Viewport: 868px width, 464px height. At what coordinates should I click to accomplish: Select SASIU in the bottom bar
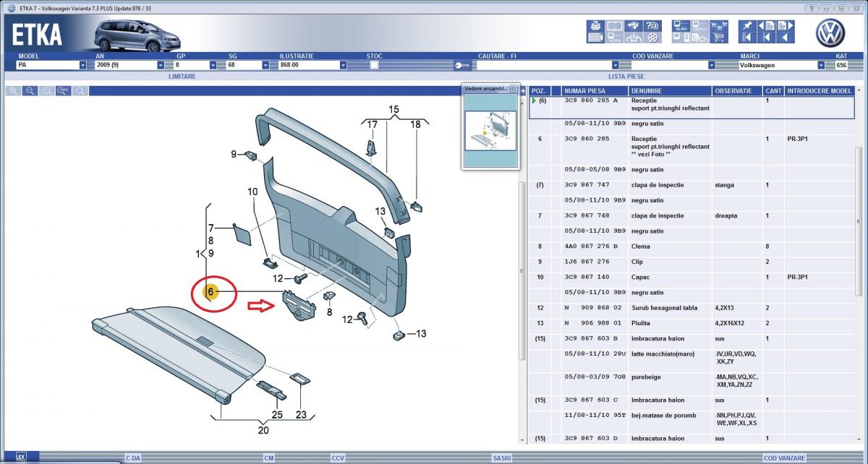[501, 458]
